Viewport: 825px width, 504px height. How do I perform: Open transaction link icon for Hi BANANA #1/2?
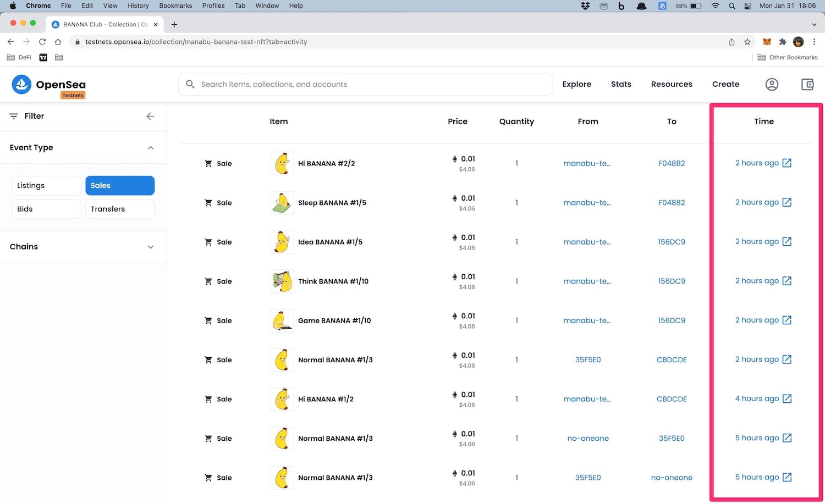click(x=787, y=398)
